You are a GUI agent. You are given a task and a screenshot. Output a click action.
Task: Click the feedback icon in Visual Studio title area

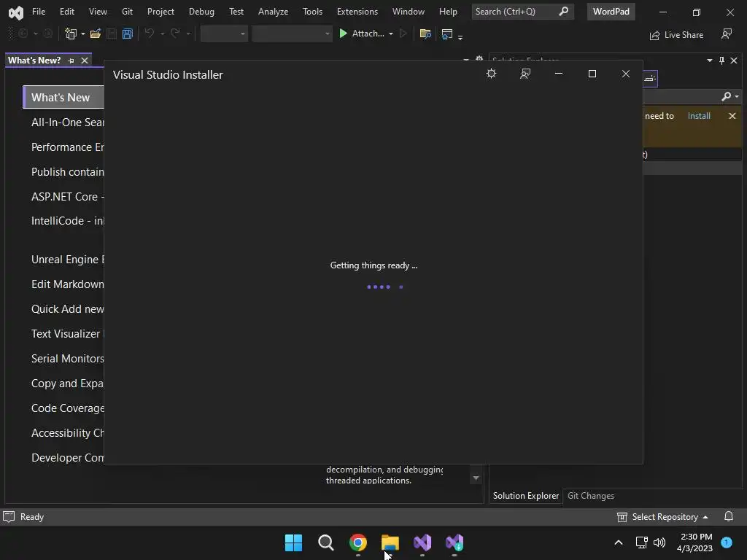727,34
